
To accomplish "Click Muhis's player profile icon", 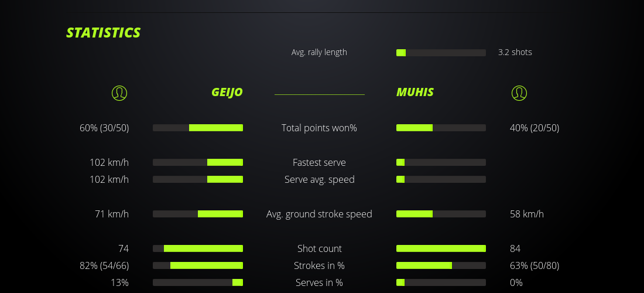I will 519,93.
